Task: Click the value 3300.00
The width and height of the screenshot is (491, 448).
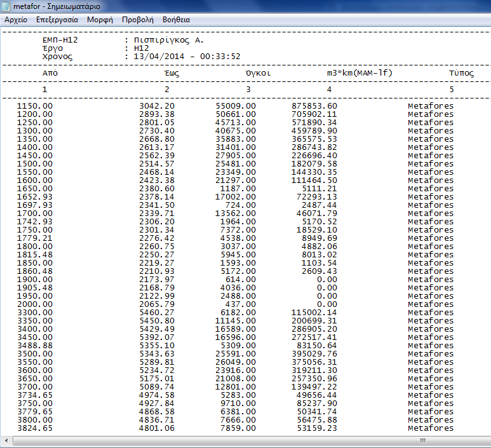Action: (35, 313)
